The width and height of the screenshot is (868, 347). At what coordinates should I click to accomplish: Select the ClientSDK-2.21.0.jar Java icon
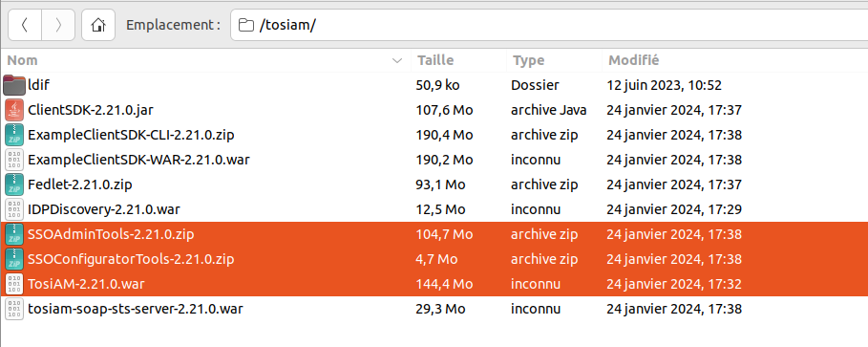click(13, 110)
